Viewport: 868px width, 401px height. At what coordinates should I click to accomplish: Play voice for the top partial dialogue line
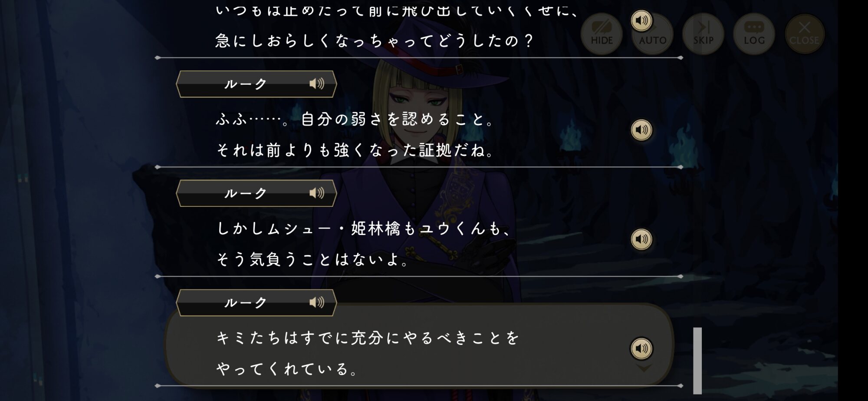pyautogui.click(x=641, y=20)
